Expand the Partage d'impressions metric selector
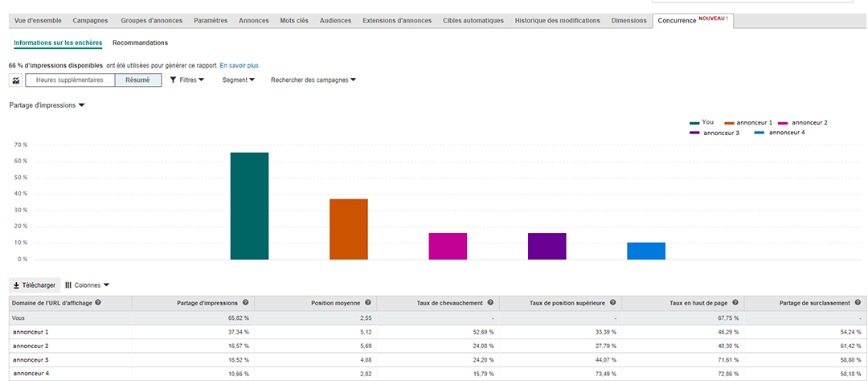This screenshot has width=868, height=381. click(47, 105)
